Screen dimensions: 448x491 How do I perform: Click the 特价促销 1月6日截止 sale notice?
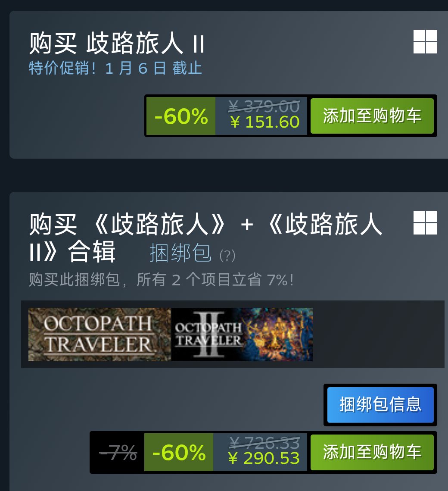pos(115,68)
